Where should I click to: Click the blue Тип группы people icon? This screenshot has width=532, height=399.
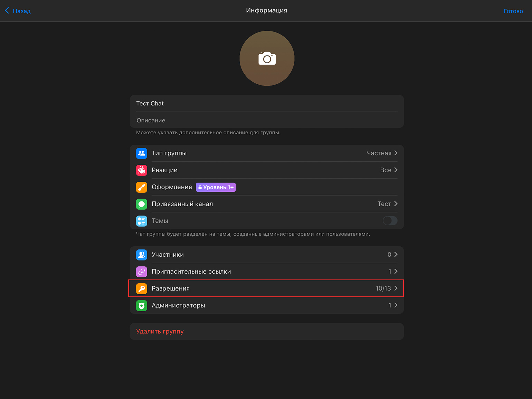(x=142, y=153)
